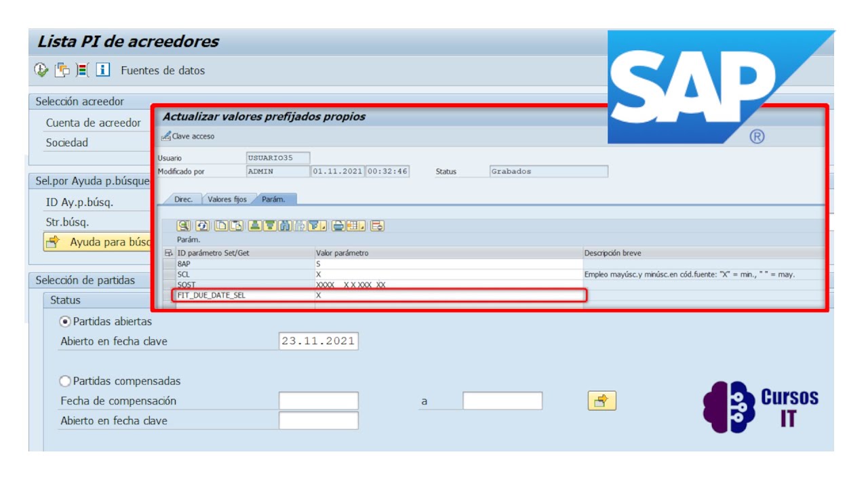Click the Fecha de compensación 'a' field

pyautogui.click(x=502, y=401)
